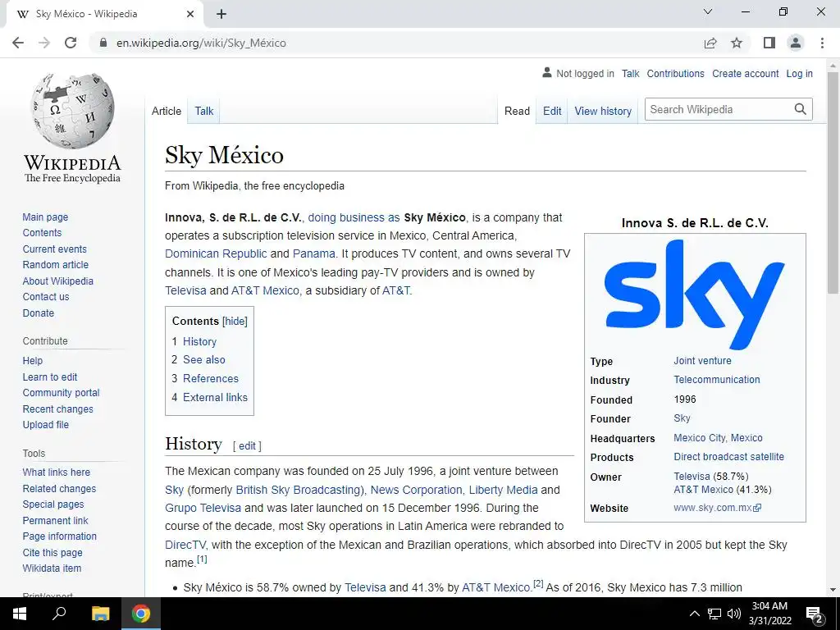Open the browser side panel
840x630 pixels.
pyautogui.click(x=769, y=43)
